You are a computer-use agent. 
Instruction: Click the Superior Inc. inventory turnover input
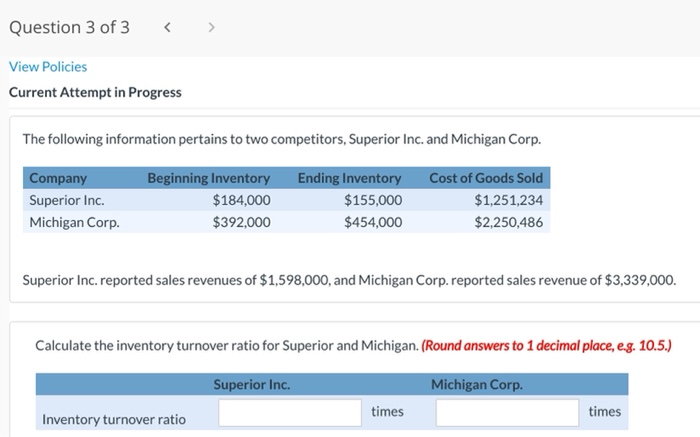(x=290, y=412)
